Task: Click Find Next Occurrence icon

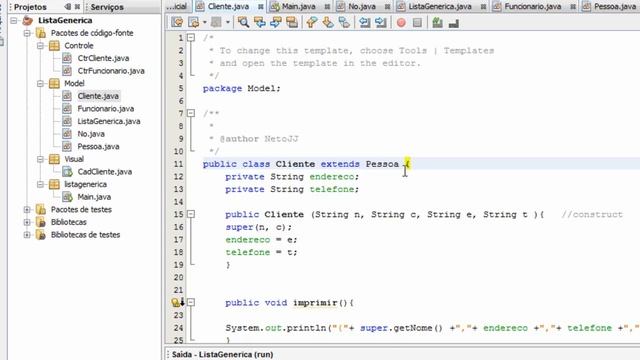Action: pos(276,22)
